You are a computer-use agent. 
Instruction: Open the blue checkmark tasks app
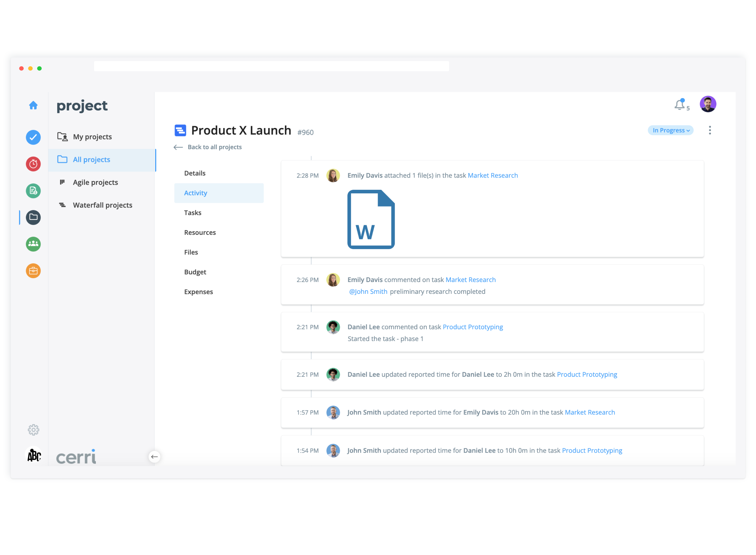click(33, 137)
